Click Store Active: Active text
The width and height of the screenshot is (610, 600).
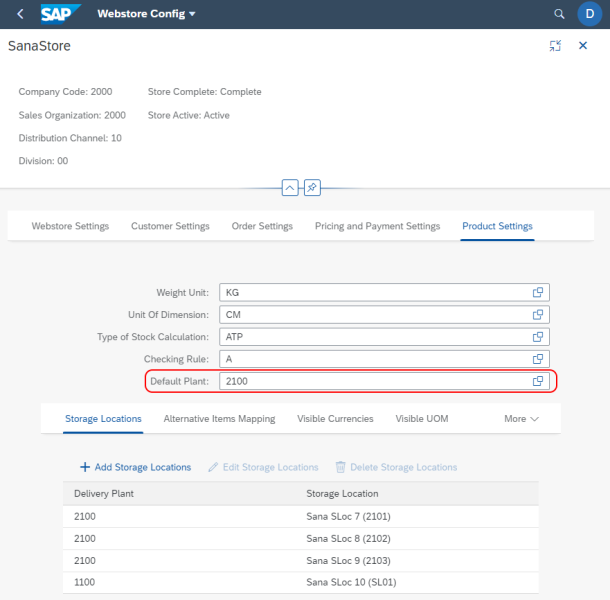pyautogui.click(x=189, y=115)
